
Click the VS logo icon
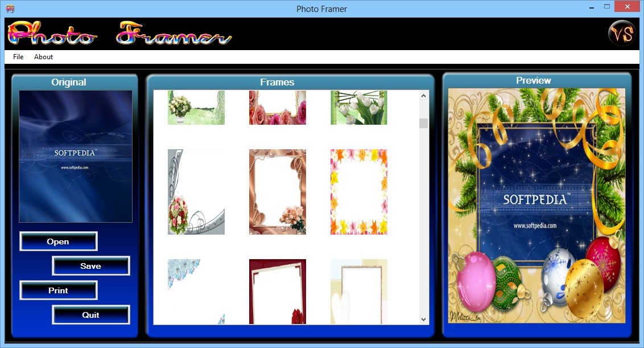[x=622, y=33]
